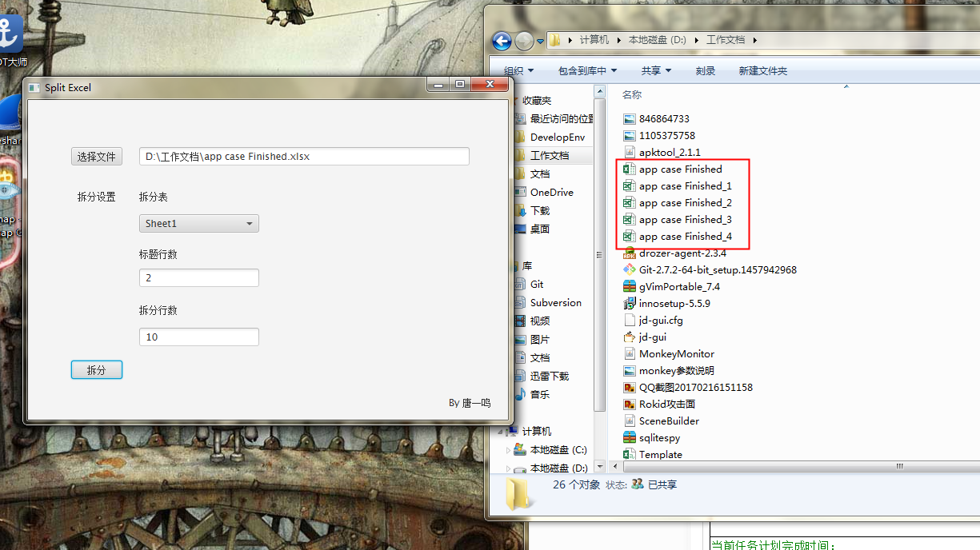Click the 拆分 button in Split Excel
980x550 pixels.
97,370
